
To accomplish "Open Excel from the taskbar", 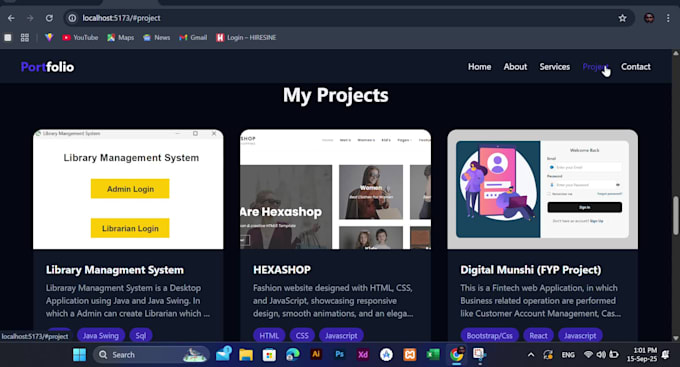I will tap(433, 355).
